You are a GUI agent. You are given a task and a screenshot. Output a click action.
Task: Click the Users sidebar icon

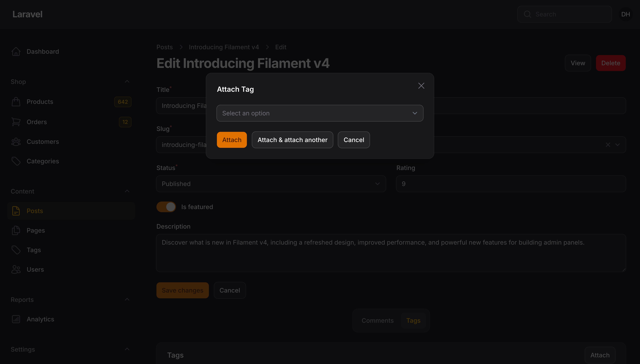[x=16, y=269]
